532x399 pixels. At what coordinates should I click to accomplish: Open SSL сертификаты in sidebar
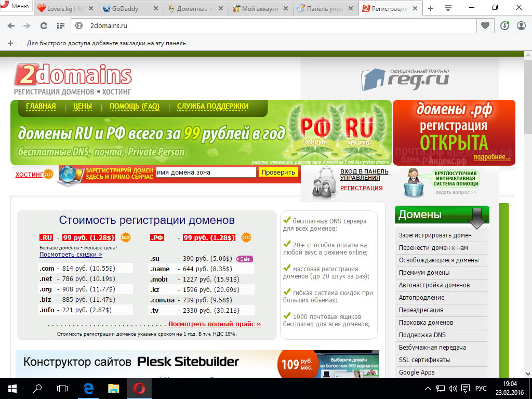(424, 360)
